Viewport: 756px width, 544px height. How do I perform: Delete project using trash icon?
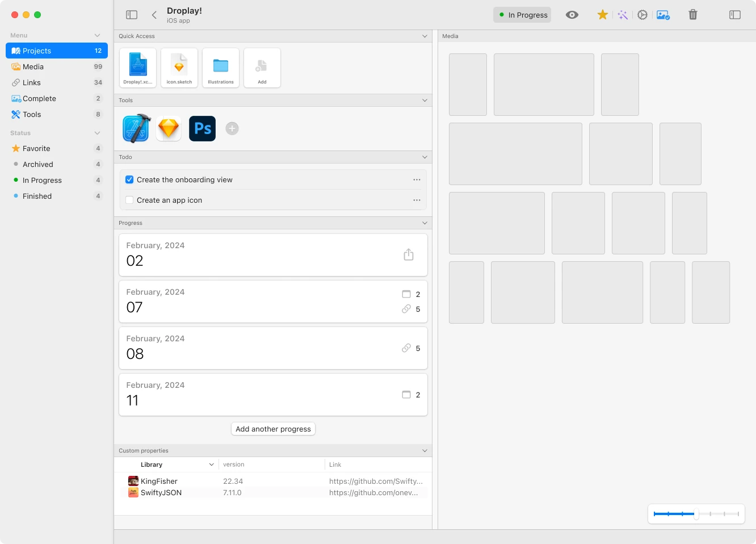click(692, 15)
